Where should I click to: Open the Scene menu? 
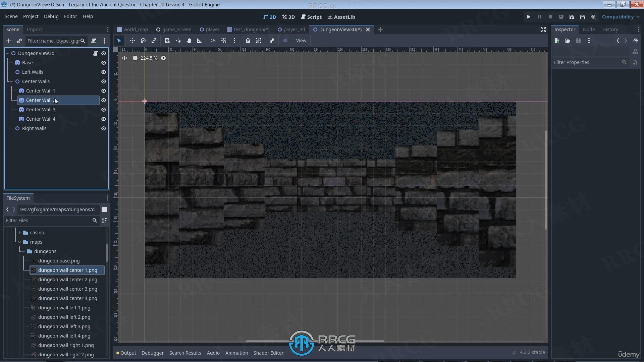coord(11,16)
